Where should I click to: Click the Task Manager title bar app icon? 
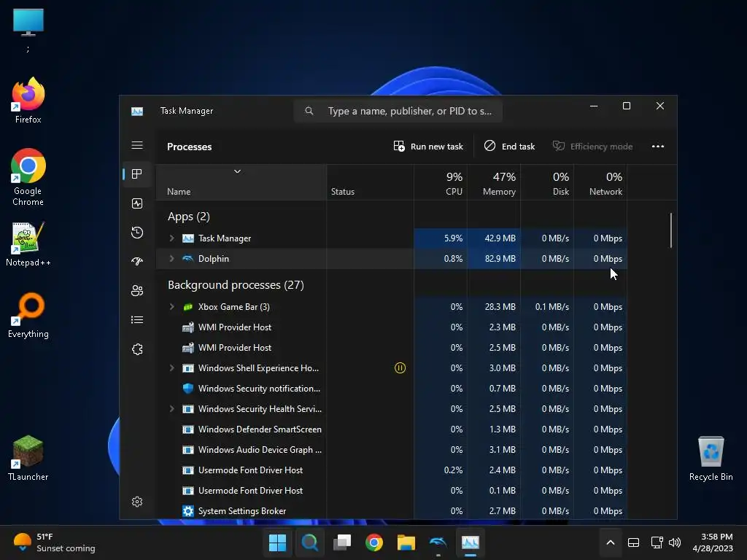click(137, 111)
